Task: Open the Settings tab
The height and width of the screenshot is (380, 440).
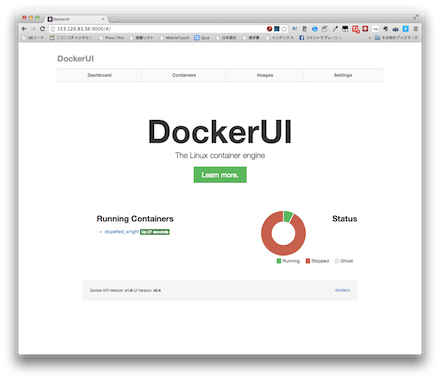Action: pyautogui.click(x=343, y=75)
